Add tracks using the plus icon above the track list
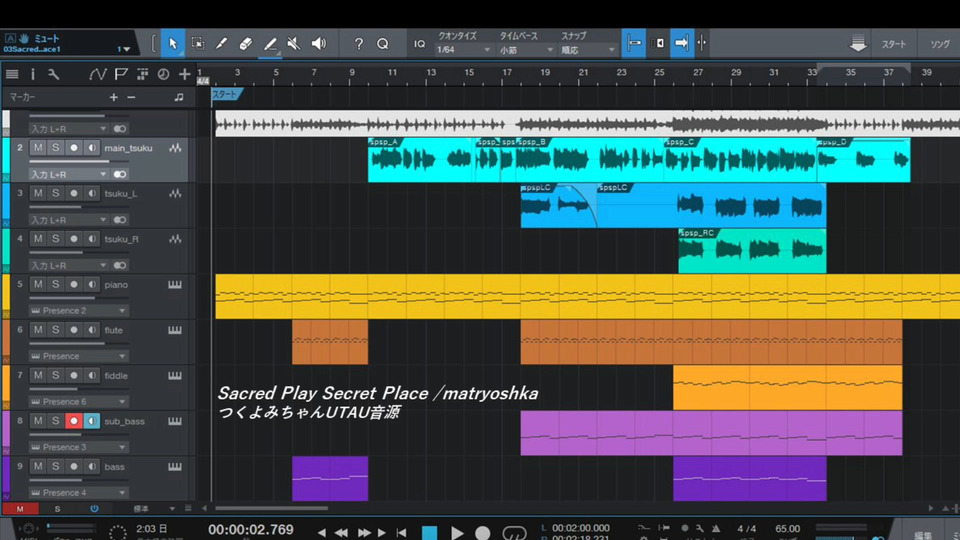The width and height of the screenshot is (960, 540). coord(184,74)
